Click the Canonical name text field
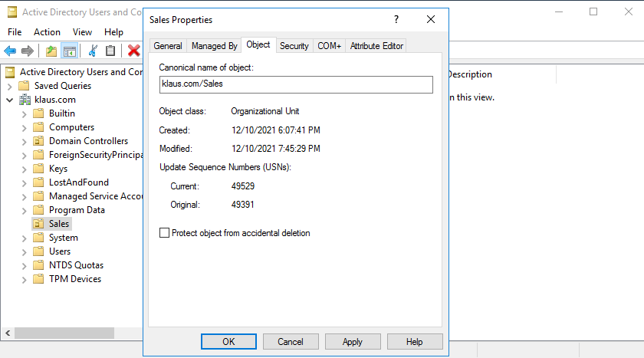 [296, 84]
